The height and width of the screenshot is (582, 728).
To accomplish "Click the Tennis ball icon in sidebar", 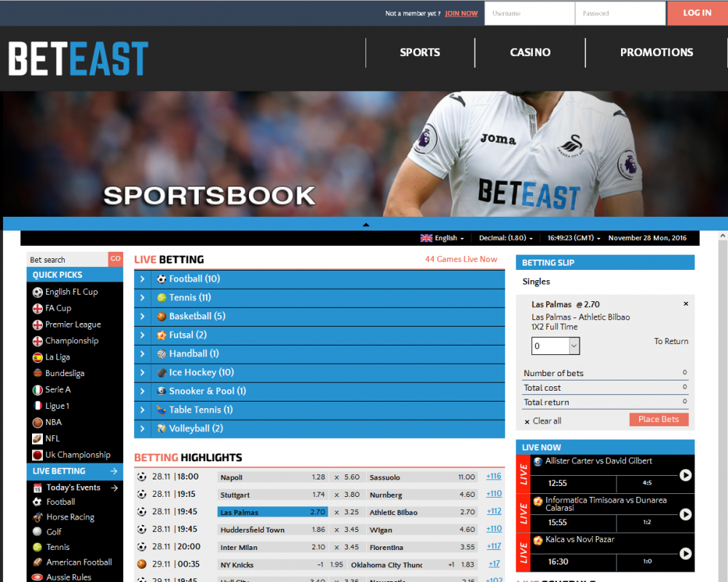I will (38, 547).
